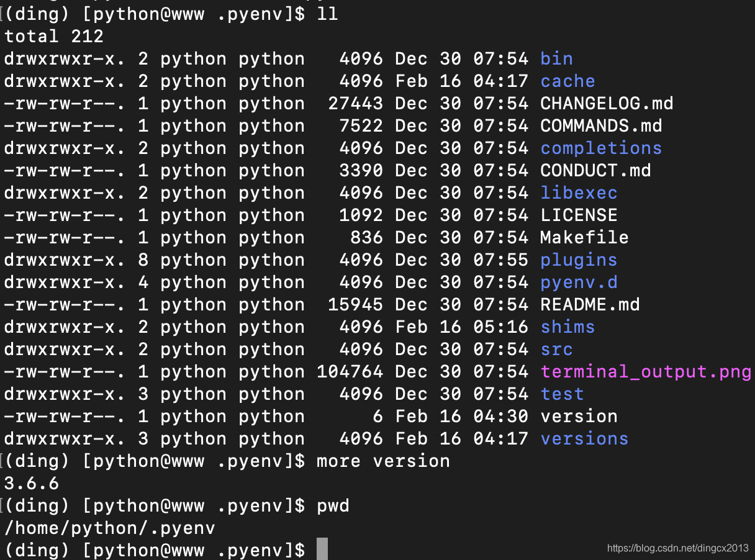755x560 pixels.
Task: Click the /home/python/.pyenv path output
Action: tap(109, 528)
